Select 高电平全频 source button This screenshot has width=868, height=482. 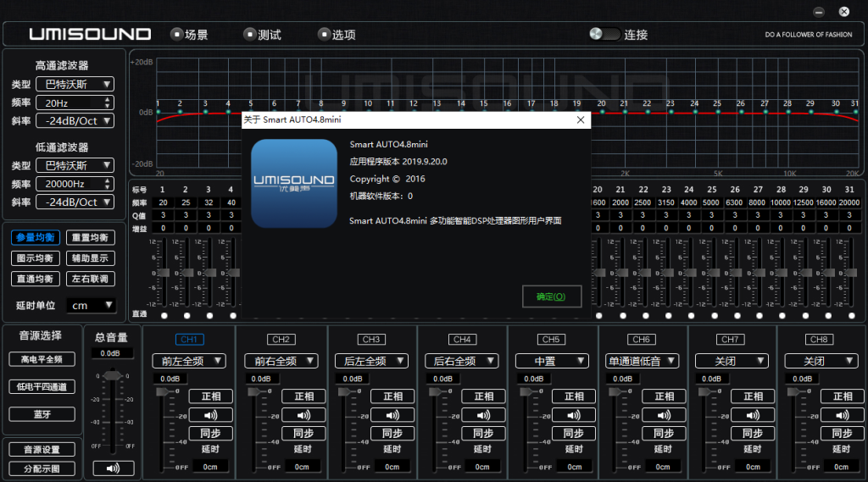coord(42,359)
